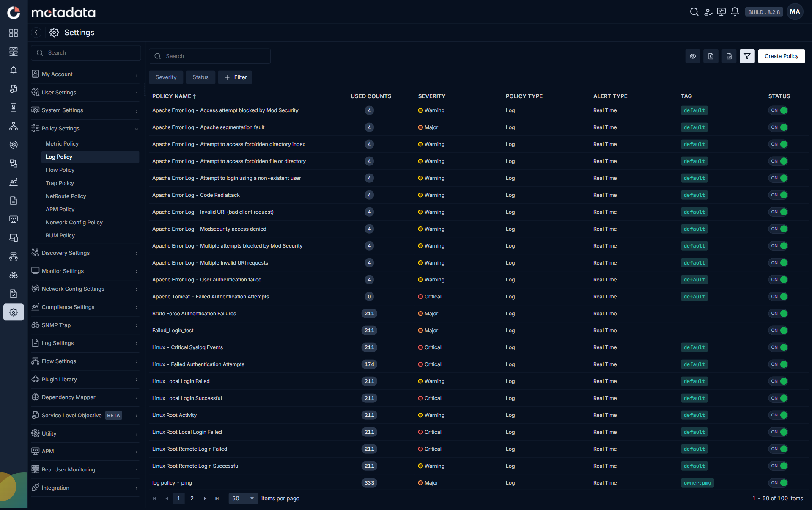Toggle status of Apache Tomcat Failed Authentication
This screenshot has height=510, width=812.
[778, 297]
